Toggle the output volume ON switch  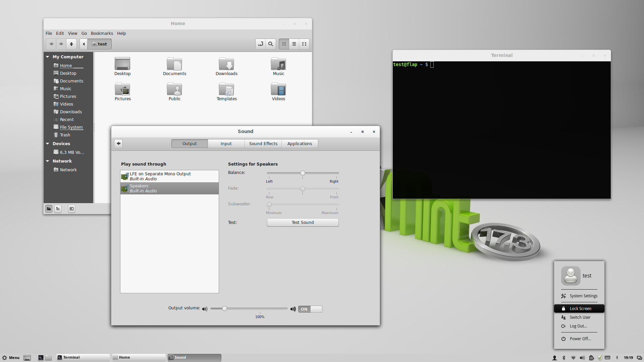coord(310,309)
